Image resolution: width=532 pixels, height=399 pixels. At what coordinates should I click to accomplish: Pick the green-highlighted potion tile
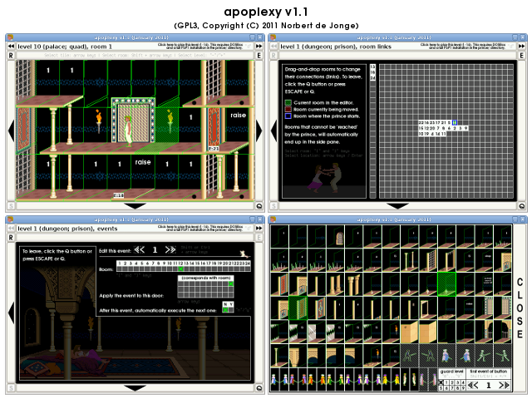coord(446,284)
